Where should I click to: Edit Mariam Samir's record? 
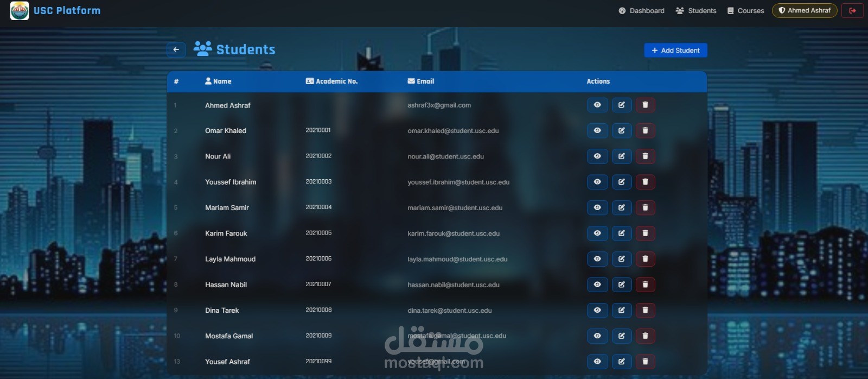pyautogui.click(x=622, y=207)
